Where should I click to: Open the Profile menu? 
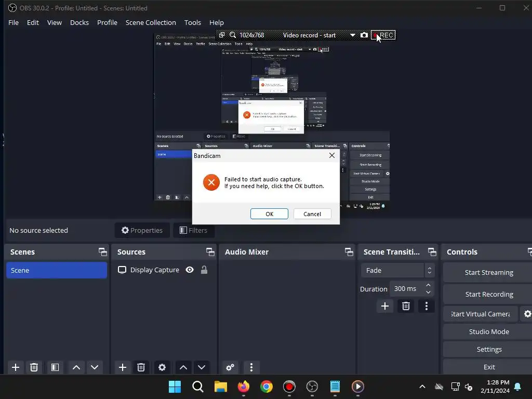click(x=107, y=22)
